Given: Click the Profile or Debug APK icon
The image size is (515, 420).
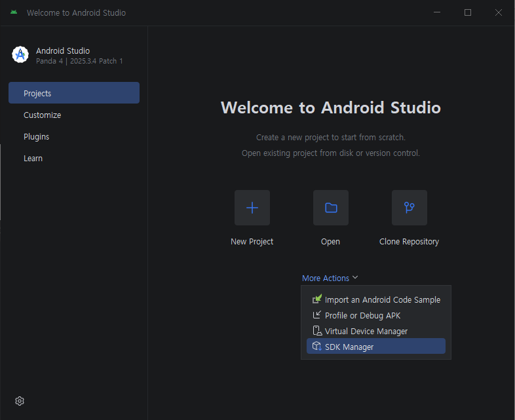Looking at the screenshot, I should 317,315.
